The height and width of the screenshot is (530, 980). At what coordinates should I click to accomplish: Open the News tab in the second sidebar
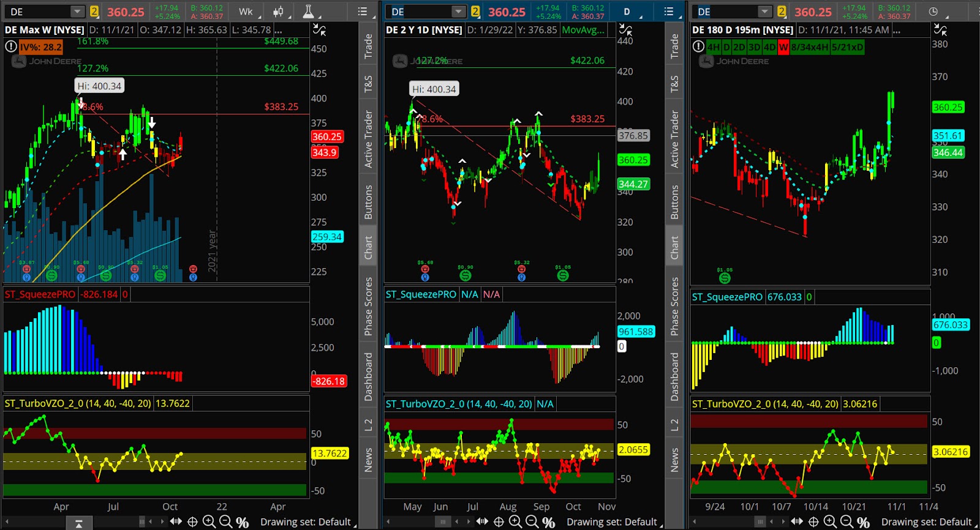point(674,460)
